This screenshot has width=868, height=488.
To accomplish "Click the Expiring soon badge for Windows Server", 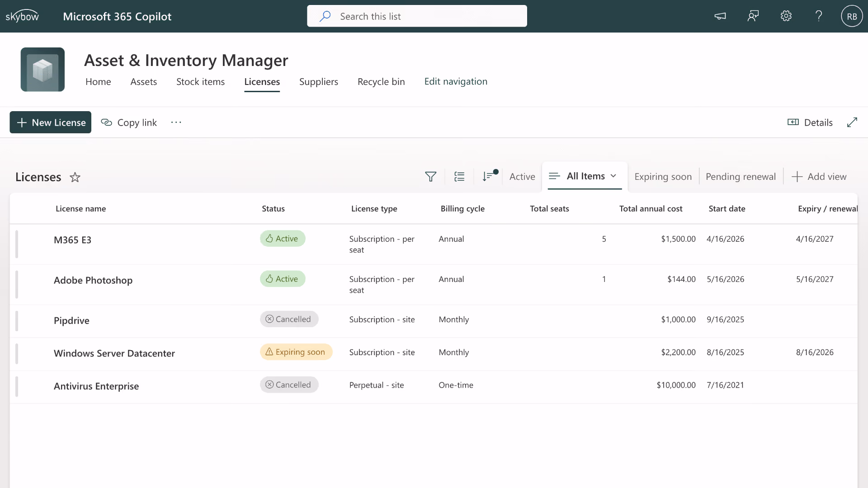I will 296,352.
